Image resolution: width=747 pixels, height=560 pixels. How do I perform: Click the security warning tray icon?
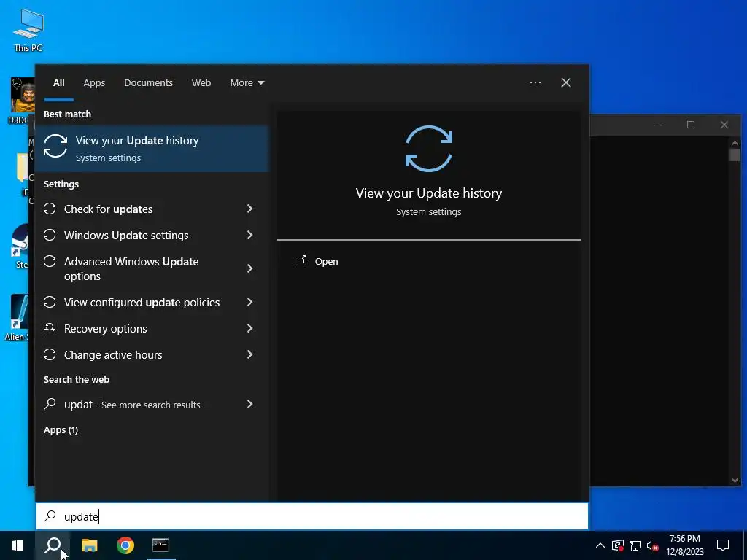pos(618,545)
